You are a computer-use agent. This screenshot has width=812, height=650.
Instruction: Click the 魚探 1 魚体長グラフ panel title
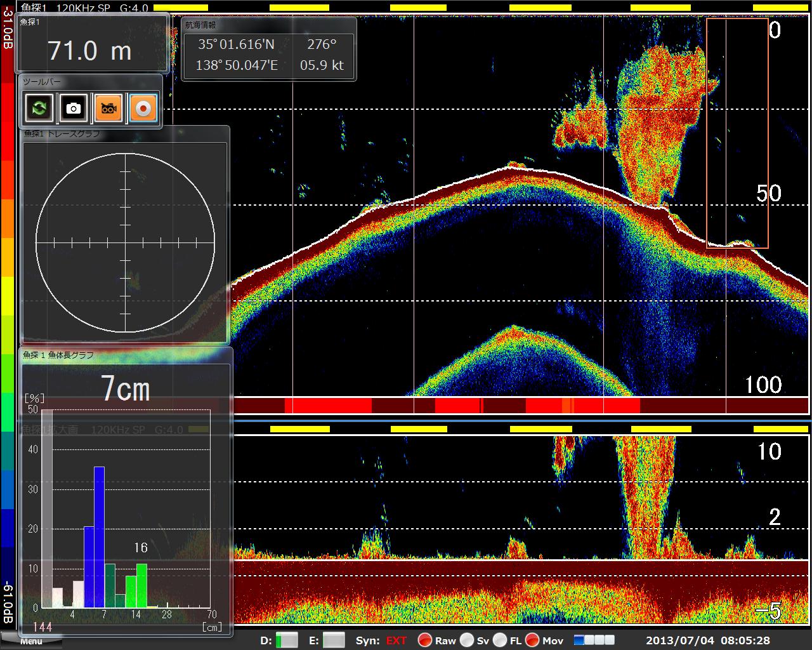(x=58, y=355)
